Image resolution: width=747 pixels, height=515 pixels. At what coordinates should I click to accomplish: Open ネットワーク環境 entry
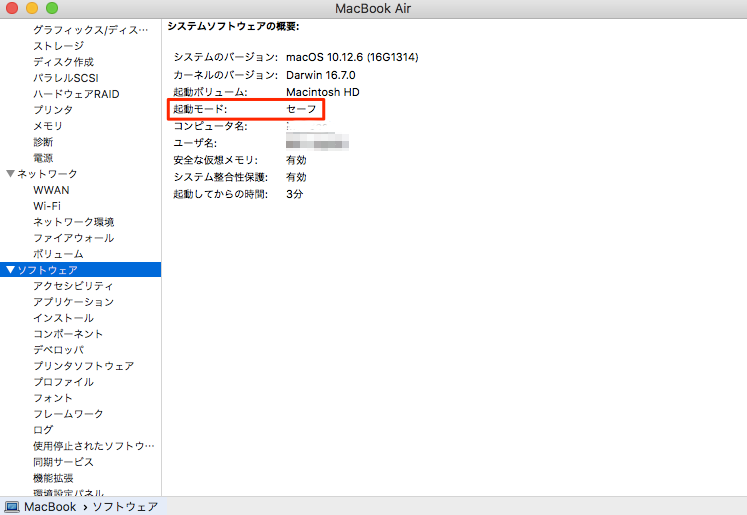click(x=73, y=222)
